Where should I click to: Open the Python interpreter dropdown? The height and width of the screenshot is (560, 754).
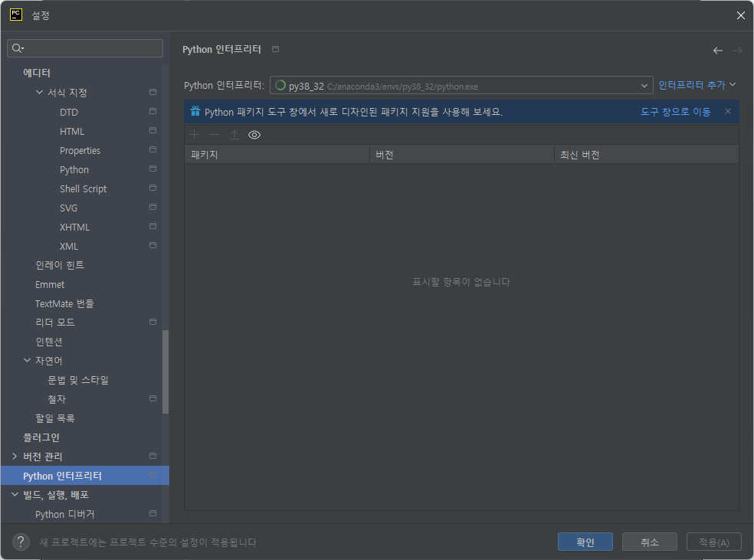tap(461, 86)
